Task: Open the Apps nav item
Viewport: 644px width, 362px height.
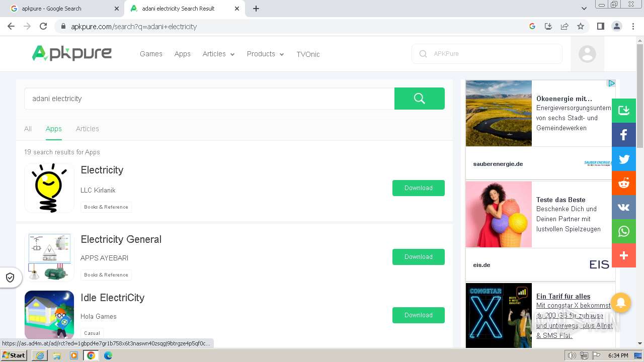Action: coord(183,54)
